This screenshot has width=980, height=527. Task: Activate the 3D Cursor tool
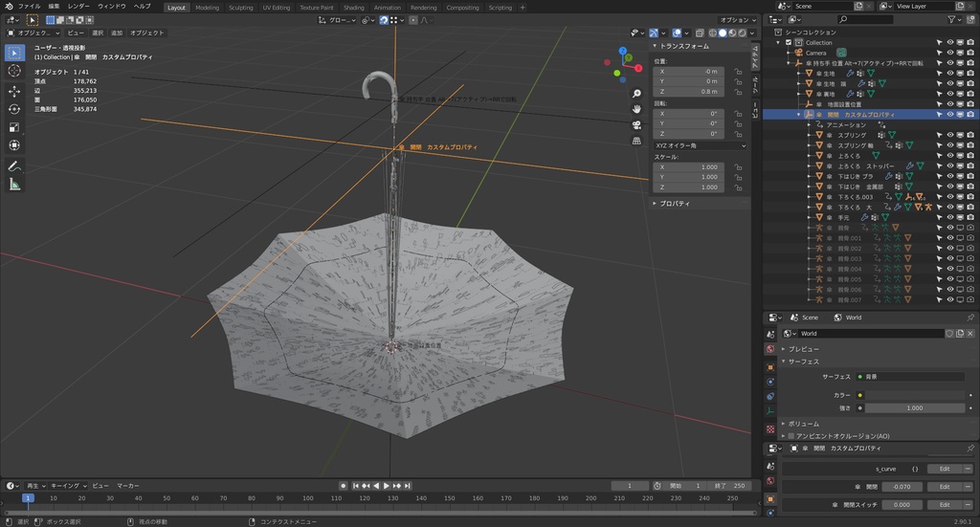pyautogui.click(x=14, y=71)
